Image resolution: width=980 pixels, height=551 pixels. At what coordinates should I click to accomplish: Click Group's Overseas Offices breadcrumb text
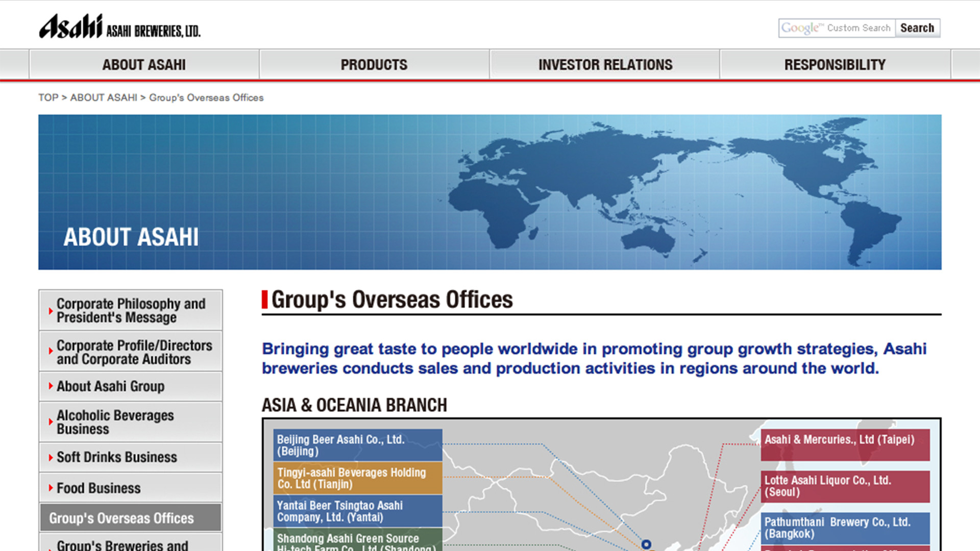point(206,97)
